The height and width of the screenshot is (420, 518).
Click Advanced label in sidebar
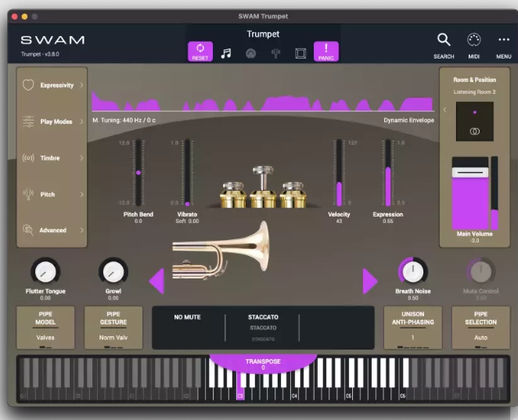53,230
